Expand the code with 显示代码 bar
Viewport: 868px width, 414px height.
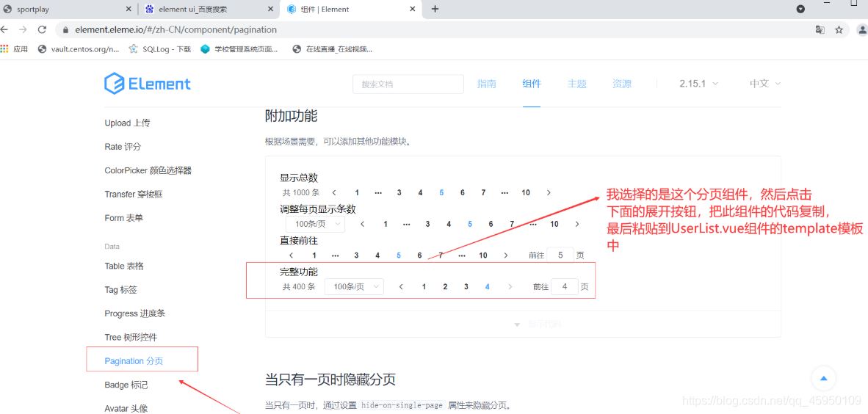pos(523,324)
